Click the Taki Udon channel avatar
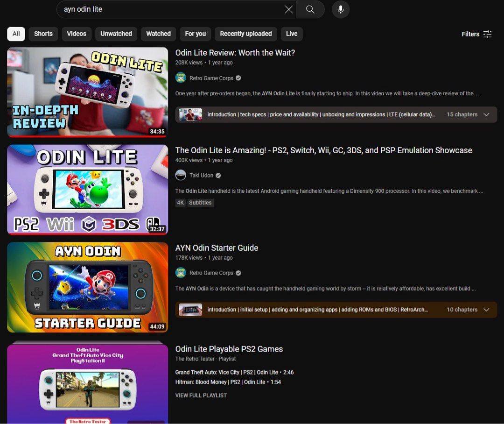504x424 pixels. (x=181, y=175)
